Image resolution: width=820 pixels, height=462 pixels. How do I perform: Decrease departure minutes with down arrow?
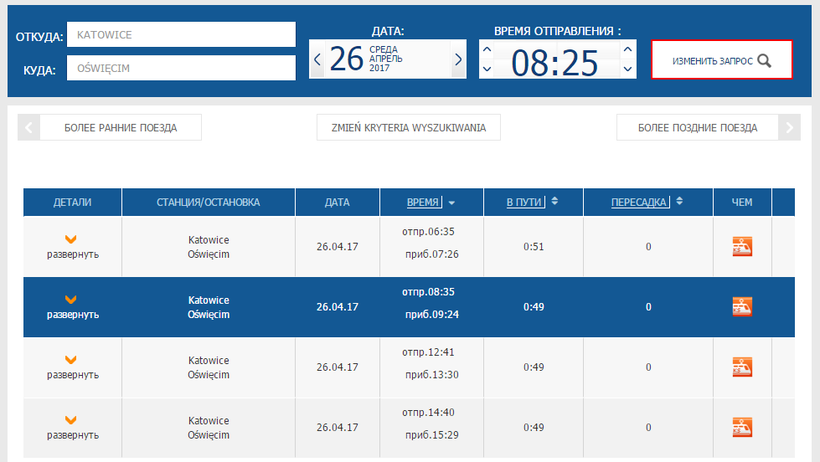pos(628,70)
